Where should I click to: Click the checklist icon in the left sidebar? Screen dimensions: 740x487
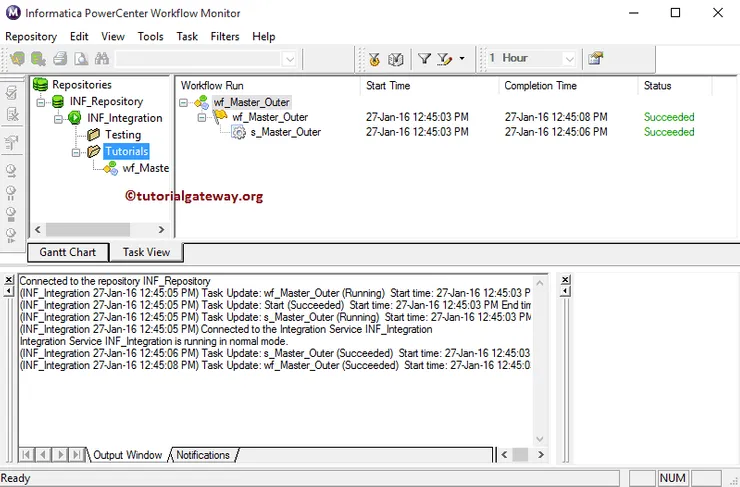12,93
